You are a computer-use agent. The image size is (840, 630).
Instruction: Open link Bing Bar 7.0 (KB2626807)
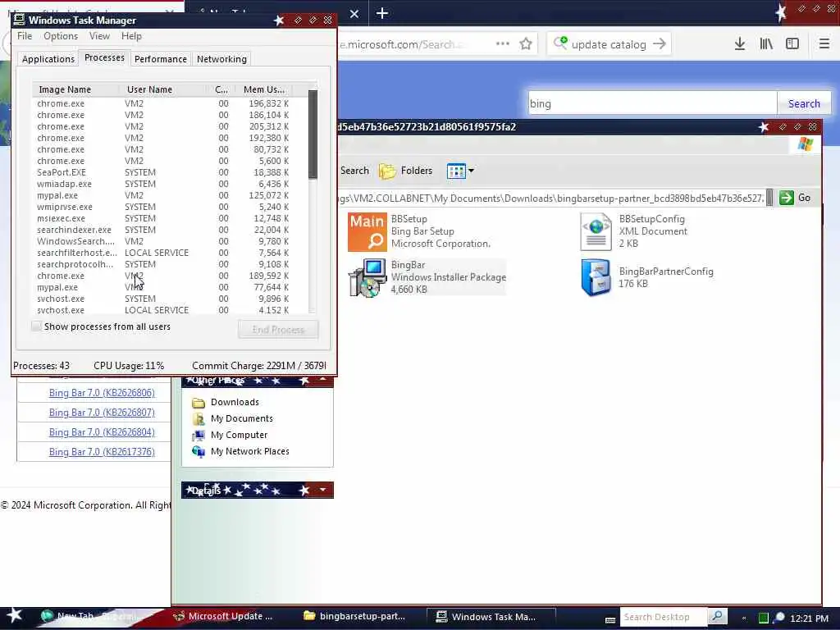point(102,413)
